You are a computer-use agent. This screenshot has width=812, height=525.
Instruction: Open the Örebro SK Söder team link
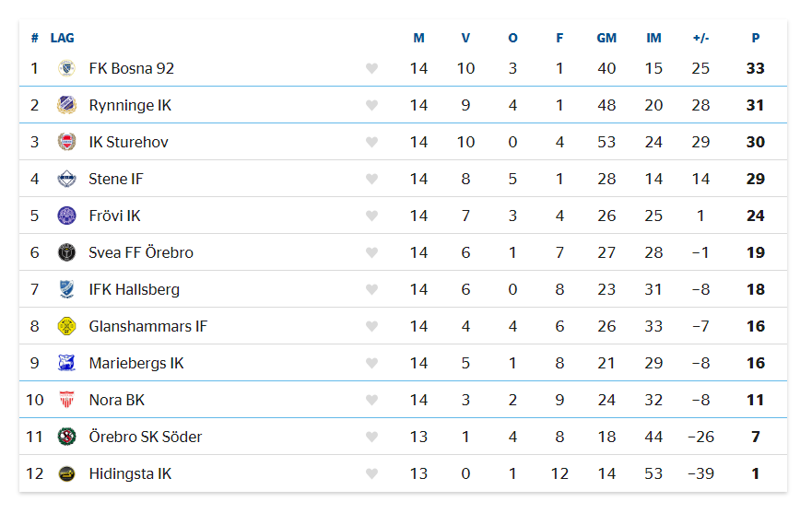pyautogui.click(x=145, y=437)
